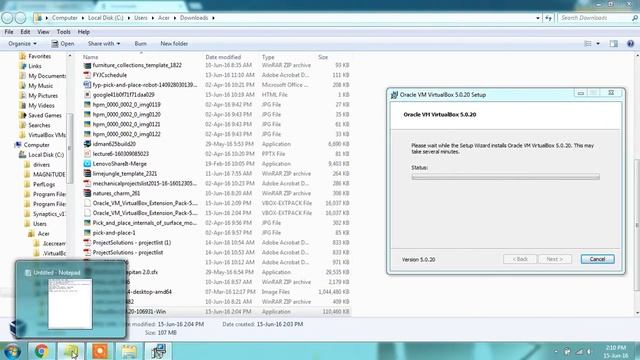This screenshot has height=360, width=640.
Task: Select limejungle_template_2321 archive icon
Action: tap(87, 173)
